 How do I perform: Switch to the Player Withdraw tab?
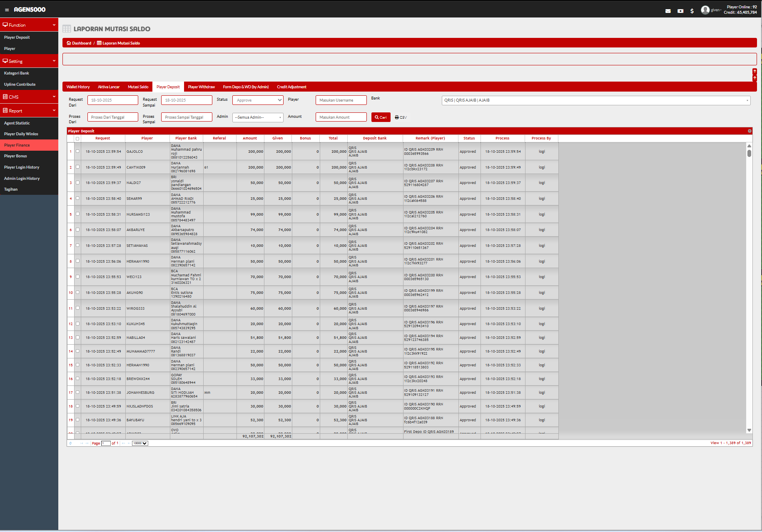click(201, 87)
